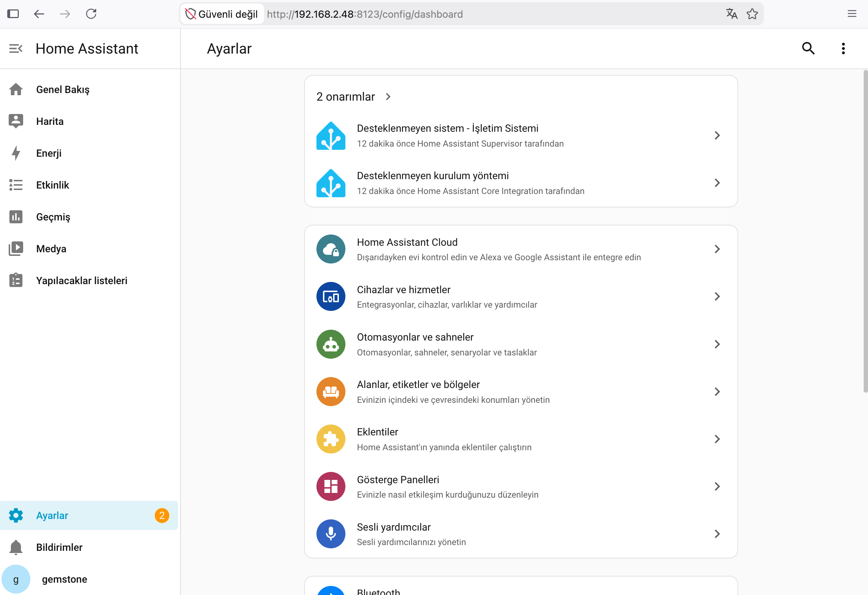Click the Geçmiş chart icon
This screenshot has width=868, height=595.
[16, 217]
